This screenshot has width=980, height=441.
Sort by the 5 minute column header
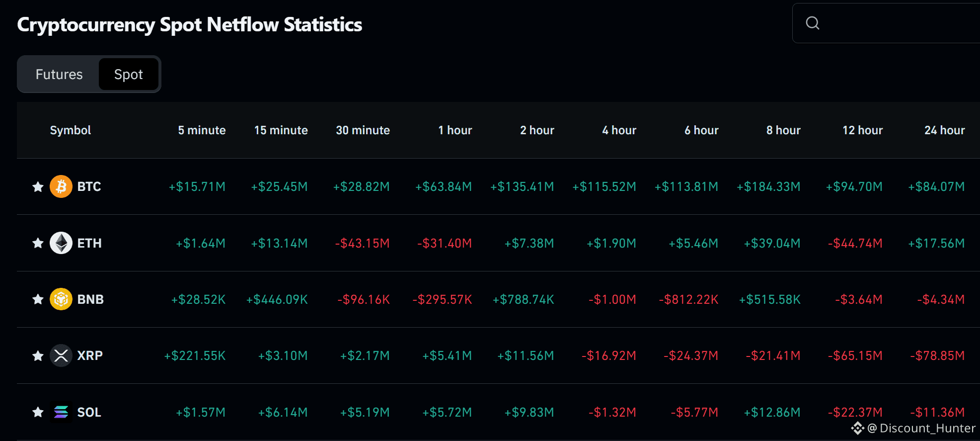pos(202,130)
